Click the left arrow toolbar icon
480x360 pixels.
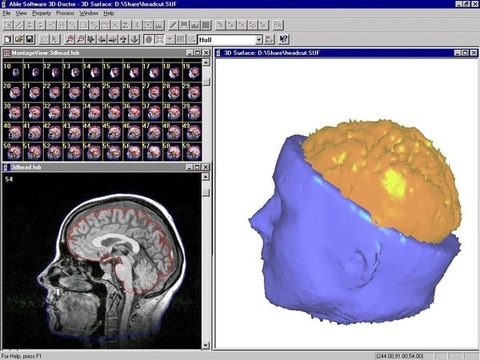[x=102, y=39]
